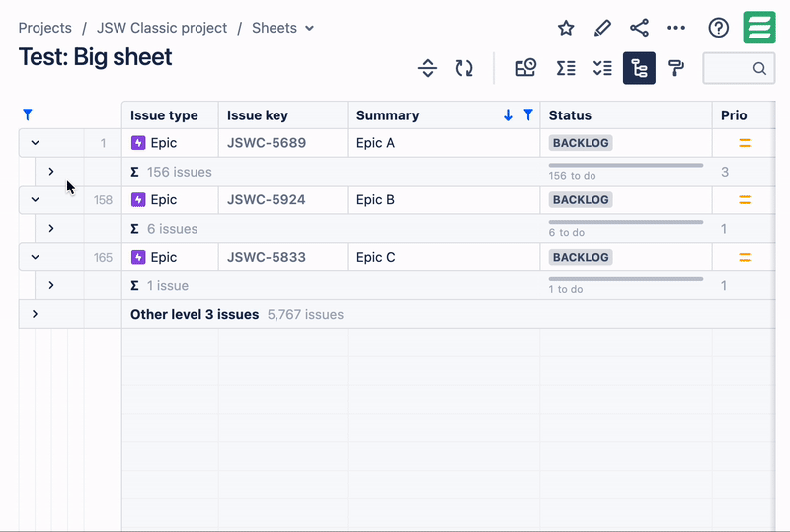Click the medium priority icon for Epic B

[x=746, y=200]
